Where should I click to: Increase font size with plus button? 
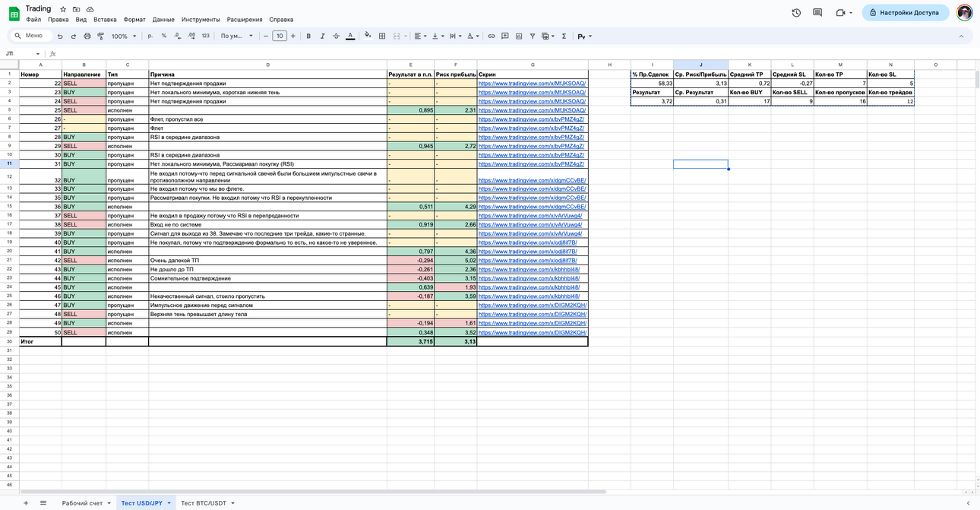tap(293, 36)
